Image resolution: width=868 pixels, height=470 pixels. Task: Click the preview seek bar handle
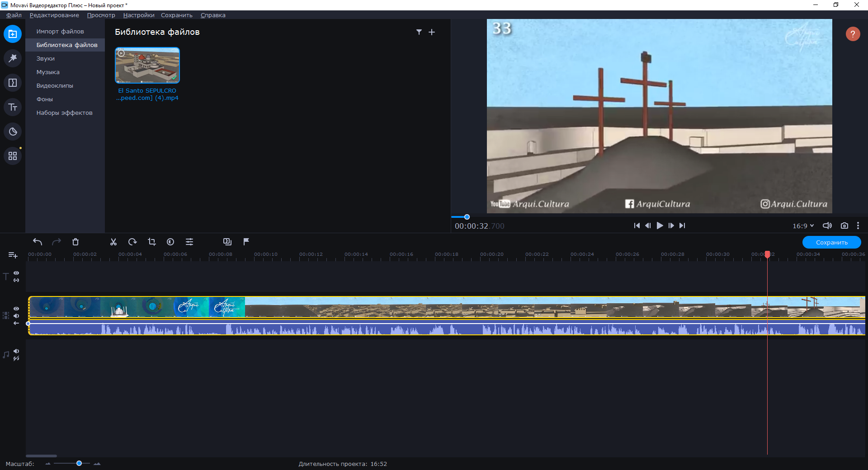[467, 217]
